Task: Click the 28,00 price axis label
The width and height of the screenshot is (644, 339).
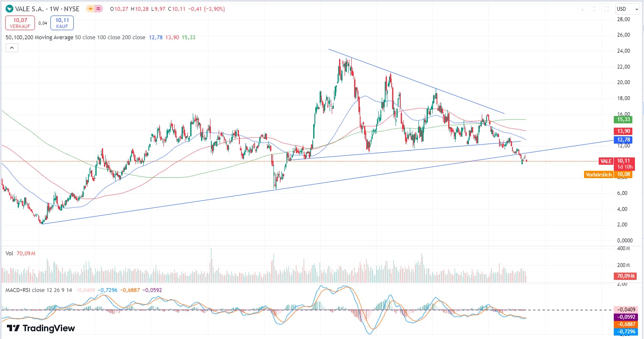Action: (x=623, y=19)
